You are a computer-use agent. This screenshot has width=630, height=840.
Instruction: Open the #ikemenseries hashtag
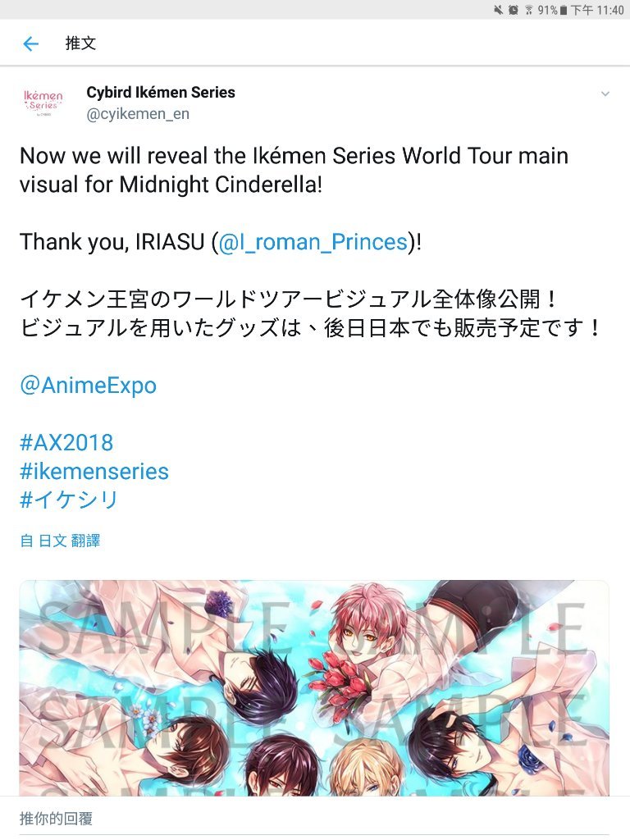(94, 472)
